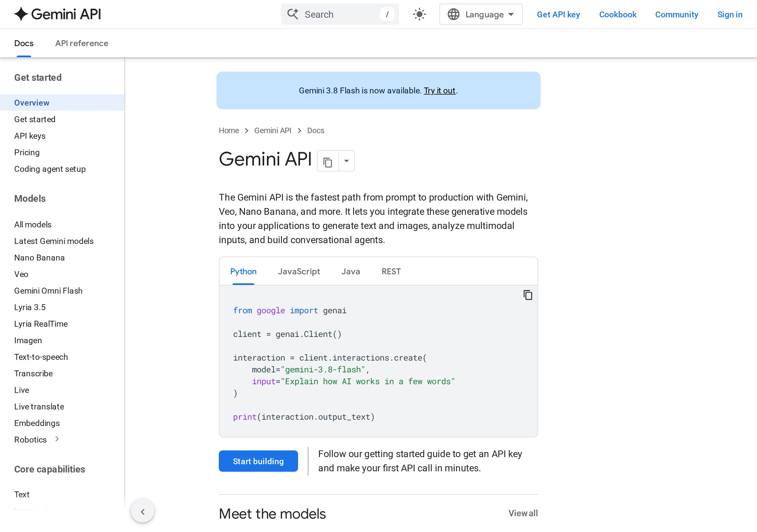
Task: Select the Java code tab
Action: [351, 272]
